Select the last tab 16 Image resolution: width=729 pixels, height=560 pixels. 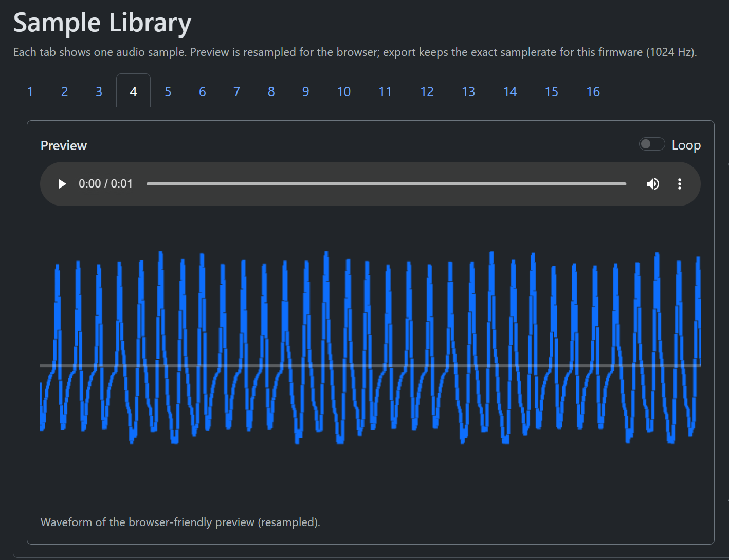tap(593, 91)
